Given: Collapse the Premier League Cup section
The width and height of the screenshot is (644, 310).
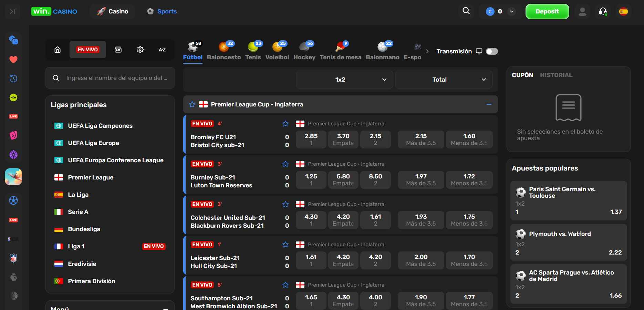Looking at the screenshot, I should (x=489, y=104).
